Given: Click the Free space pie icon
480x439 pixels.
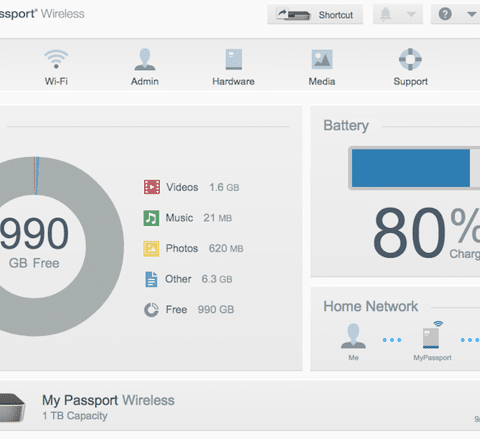Looking at the screenshot, I should coord(151,310).
